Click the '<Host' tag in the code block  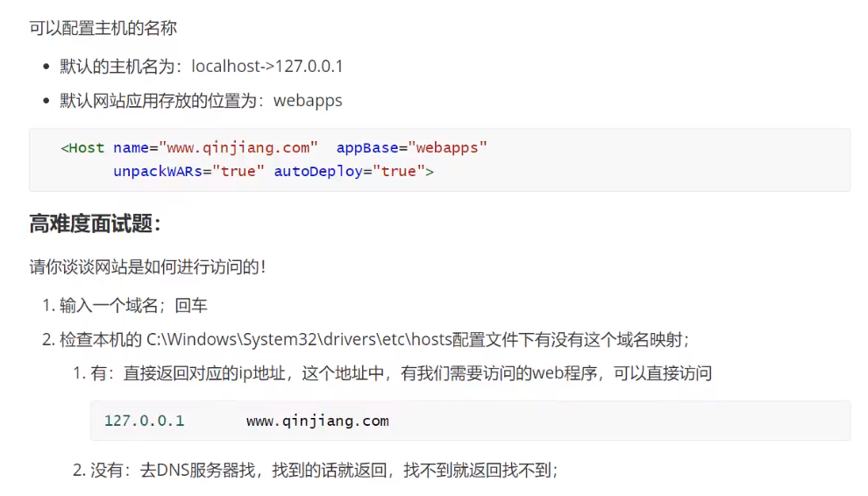tap(82, 148)
